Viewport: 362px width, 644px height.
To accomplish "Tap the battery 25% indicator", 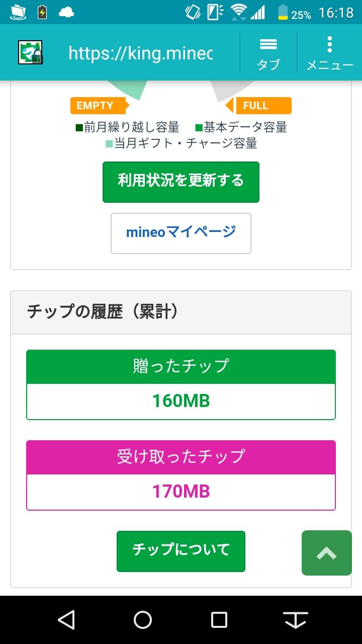I will (x=294, y=13).
